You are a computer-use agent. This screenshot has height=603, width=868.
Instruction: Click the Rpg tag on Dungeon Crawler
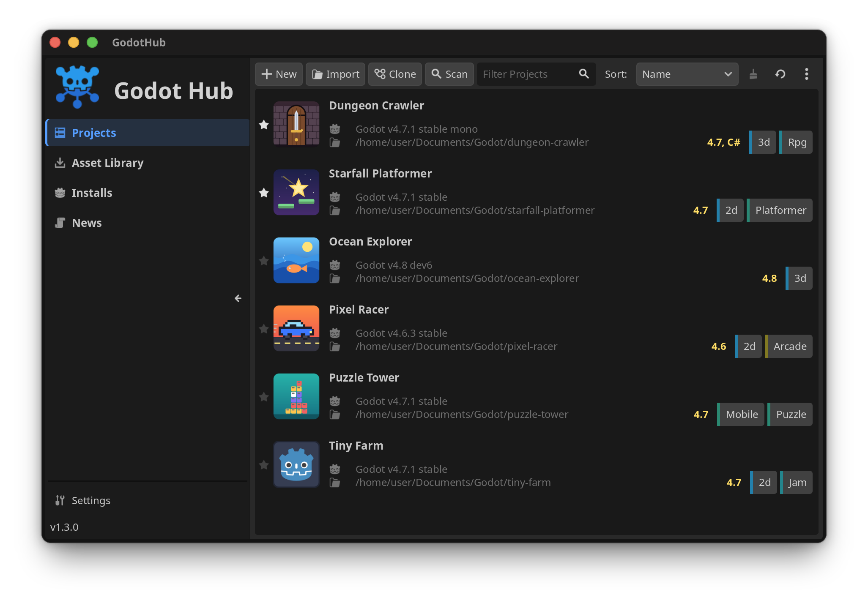click(x=796, y=142)
